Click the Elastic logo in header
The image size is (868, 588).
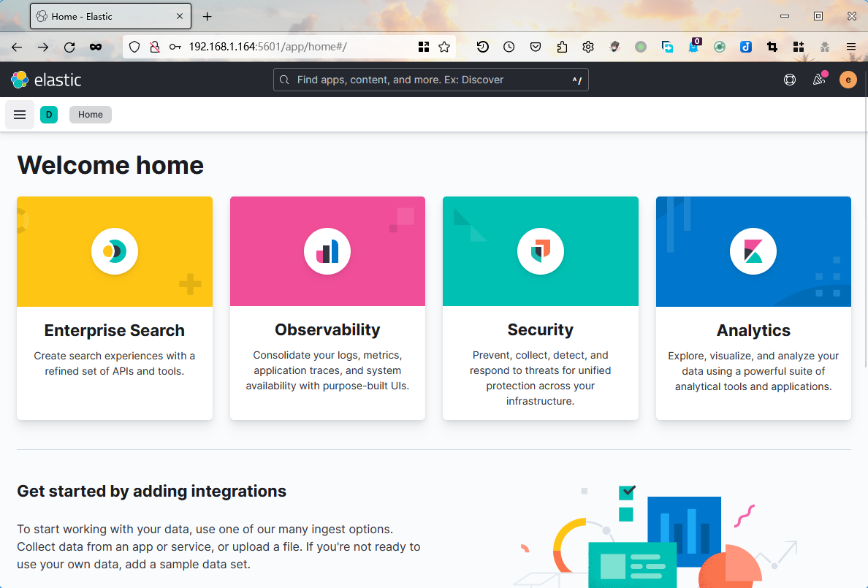coord(46,80)
